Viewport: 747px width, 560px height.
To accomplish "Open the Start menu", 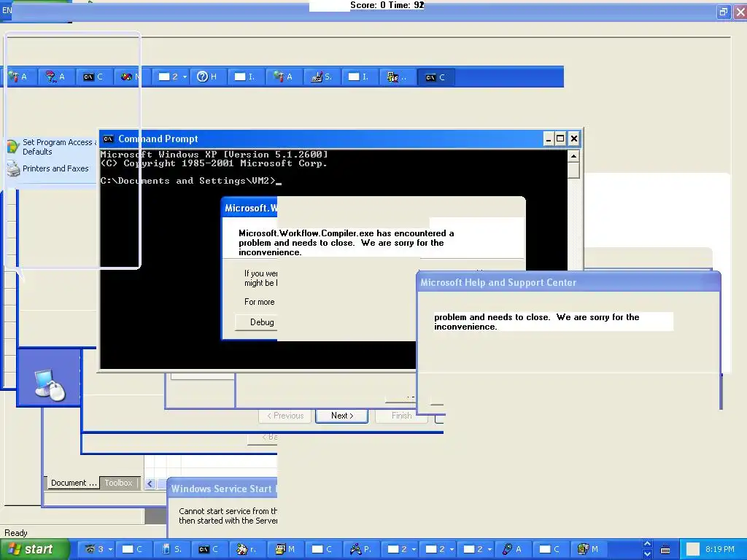I will pyautogui.click(x=34, y=549).
